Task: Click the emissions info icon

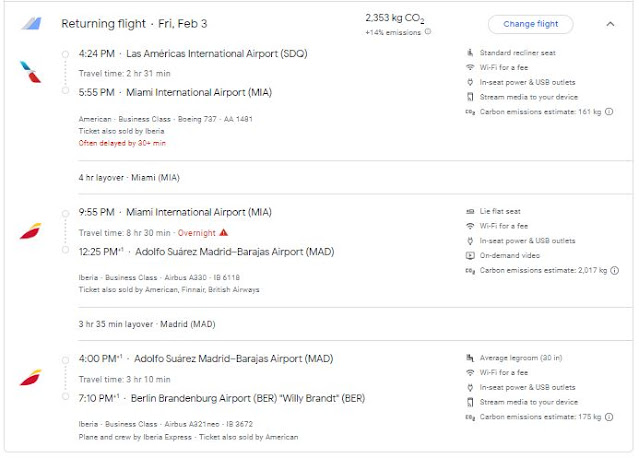Action: 428,32
